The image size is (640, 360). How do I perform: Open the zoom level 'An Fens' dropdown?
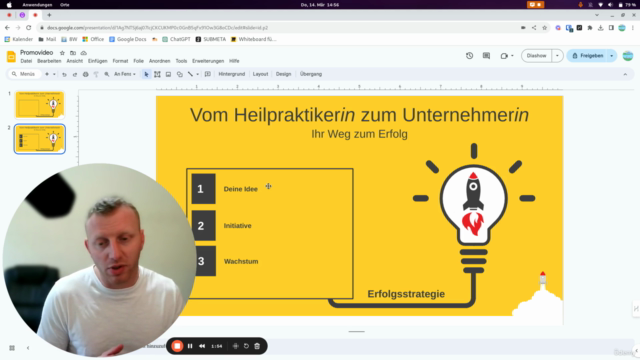pyautogui.click(x=125, y=74)
